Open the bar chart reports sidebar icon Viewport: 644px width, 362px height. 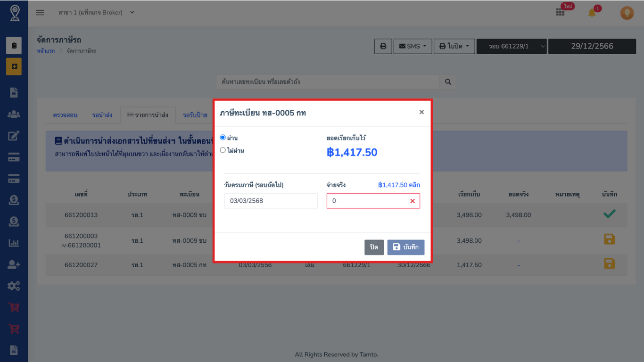14,243
